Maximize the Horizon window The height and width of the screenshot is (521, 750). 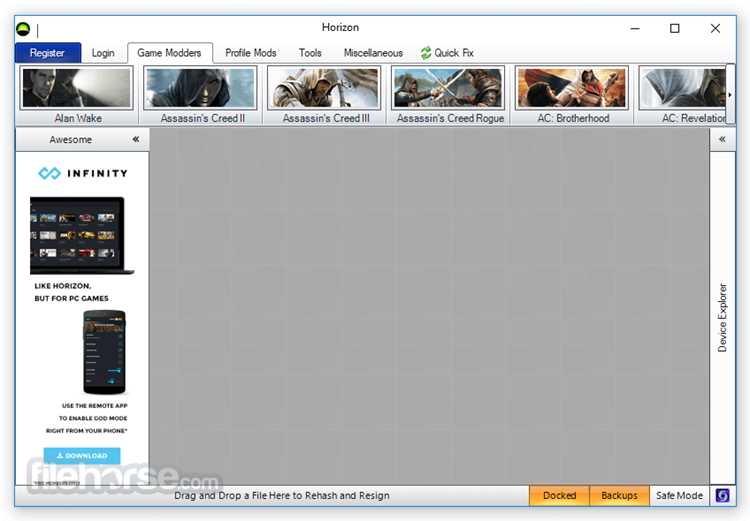click(674, 28)
